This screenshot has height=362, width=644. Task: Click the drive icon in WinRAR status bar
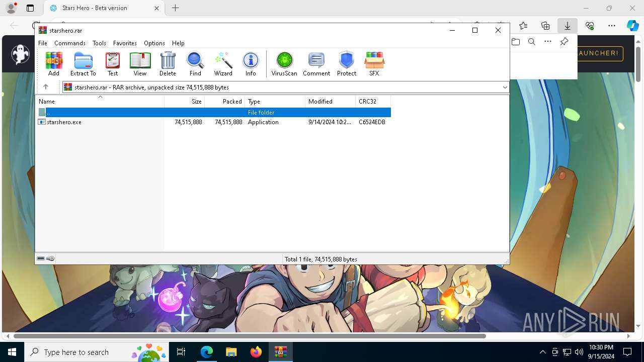pos(41,259)
